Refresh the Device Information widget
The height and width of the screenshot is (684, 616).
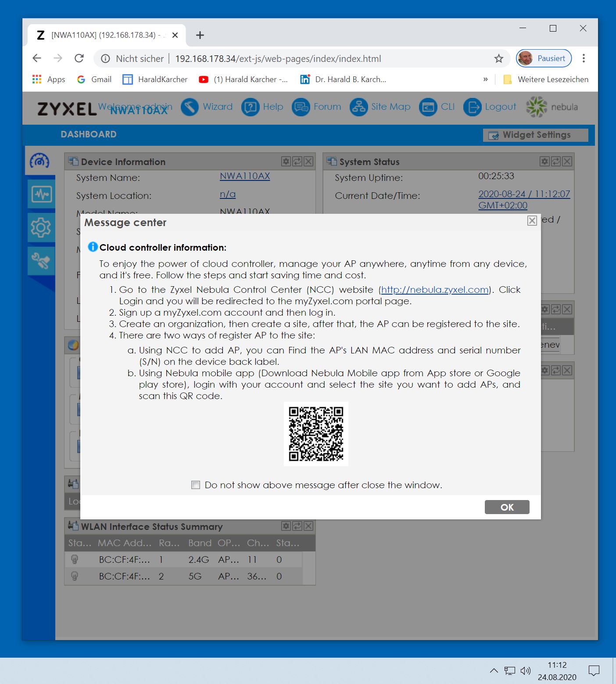coord(297,162)
